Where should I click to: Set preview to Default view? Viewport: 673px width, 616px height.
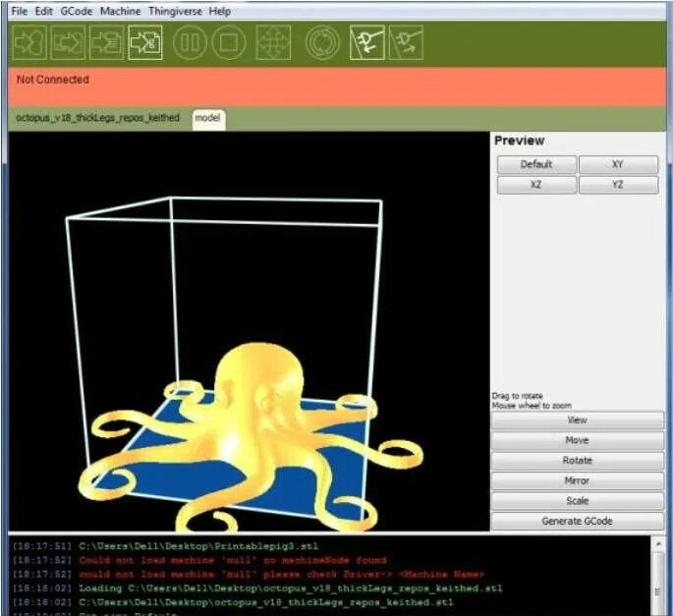pyautogui.click(x=536, y=164)
